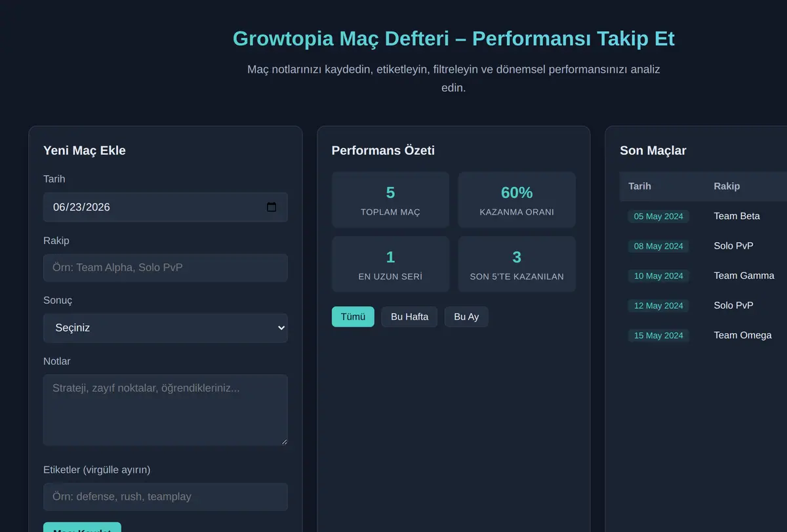787x532 pixels.
Task: Click Team Omega in the matches table
Action: coord(742,335)
